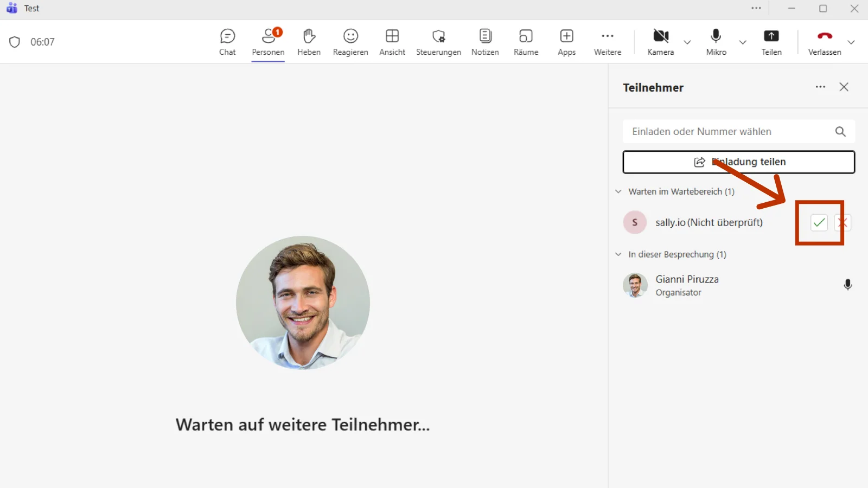Raise hand with the Heben icon

click(x=309, y=42)
